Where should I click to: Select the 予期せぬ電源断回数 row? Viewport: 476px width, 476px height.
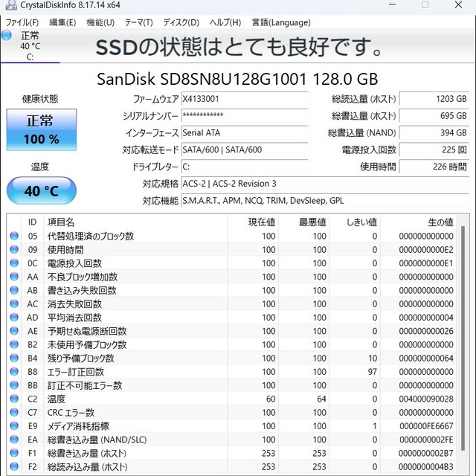pyautogui.click(x=231, y=331)
